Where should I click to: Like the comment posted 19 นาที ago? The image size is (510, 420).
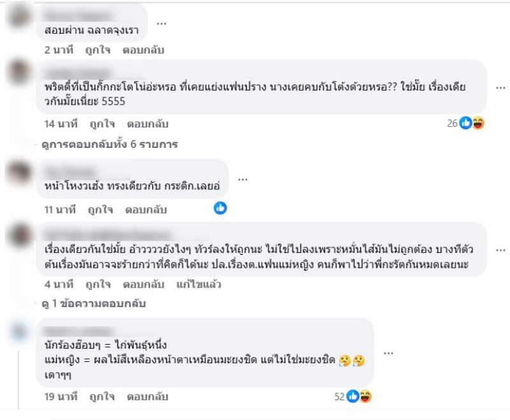102,396
